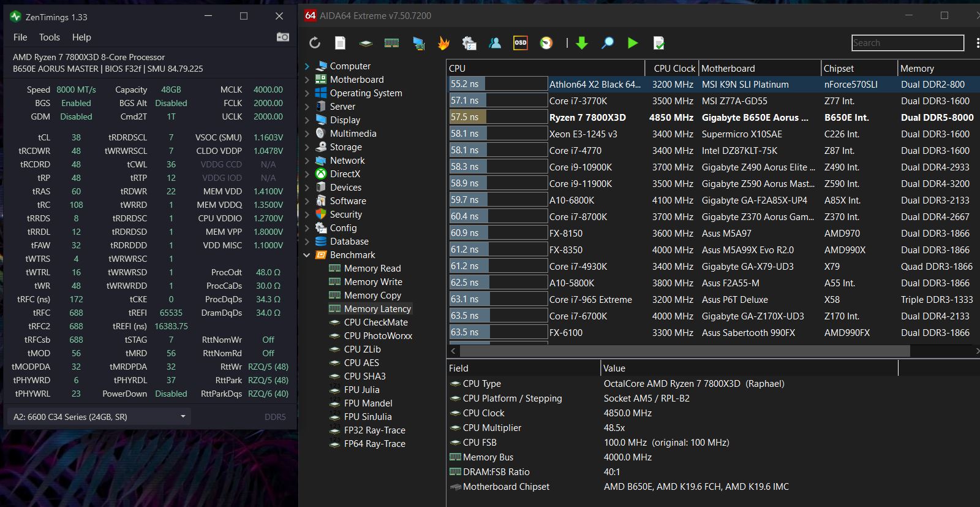Open the memory module benchmark toolbar icon
980x507 pixels.
(391, 43)
